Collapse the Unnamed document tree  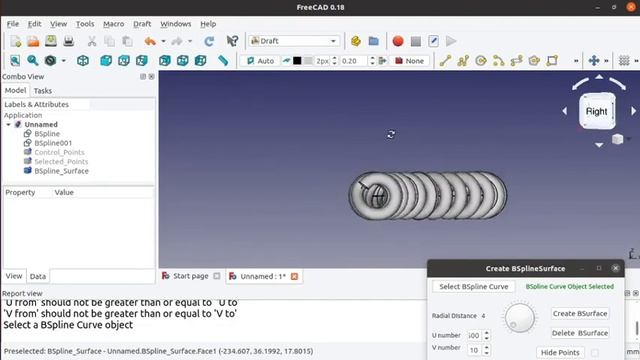[8, 124]
